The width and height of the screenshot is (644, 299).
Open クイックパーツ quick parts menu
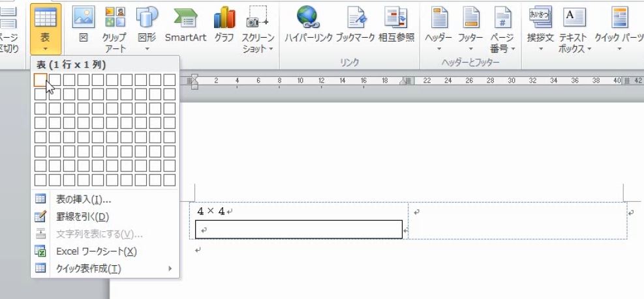click(619, 29)
